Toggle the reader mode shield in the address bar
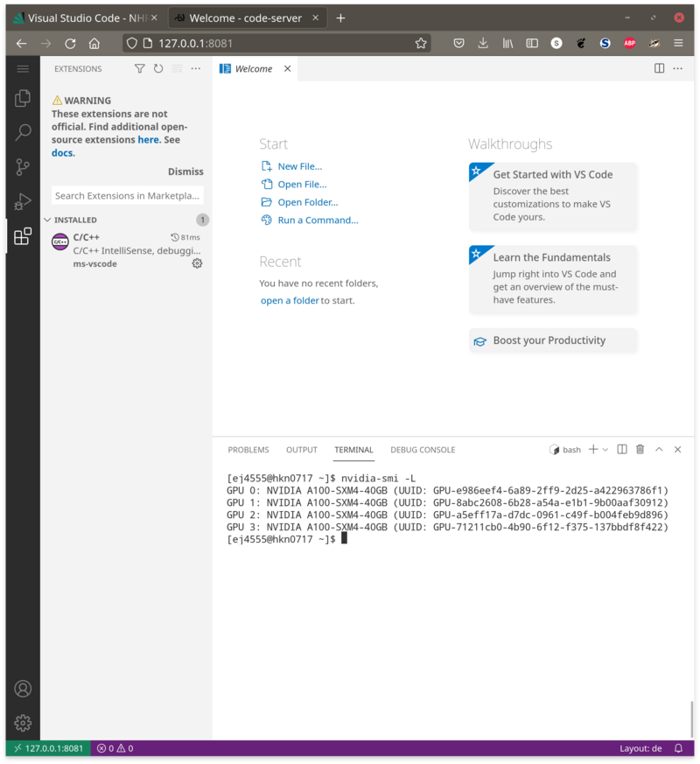 [131, 42]
